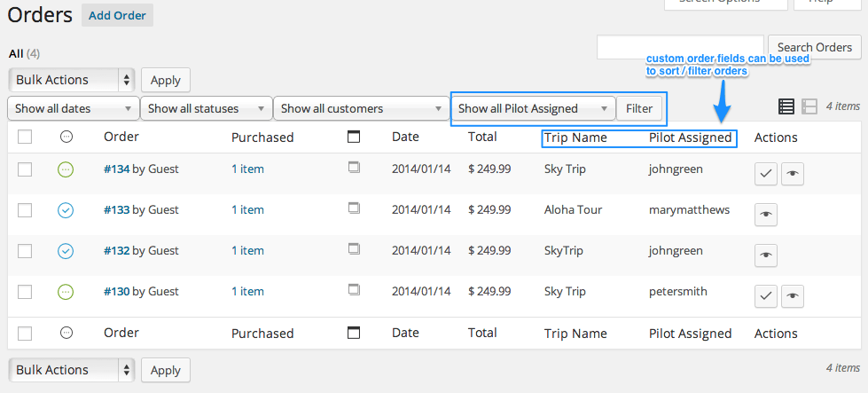The image size is (868, 393).
Task: Sort by the Order column header
Action: pos(121,137)
